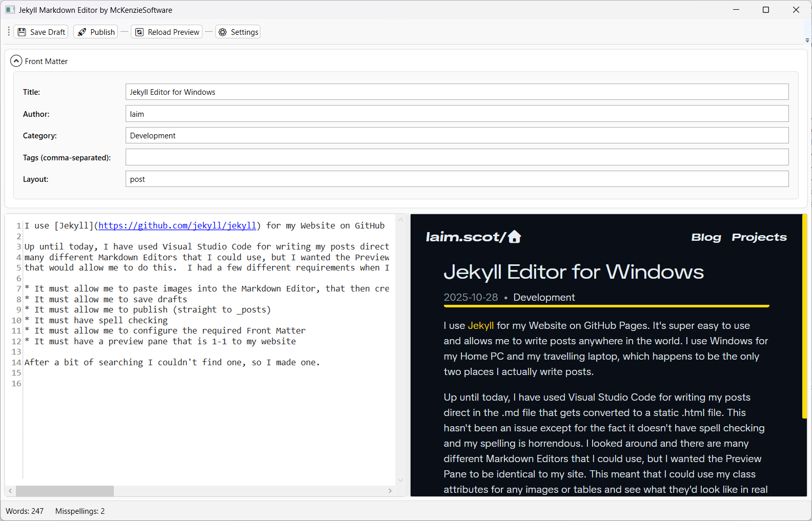
Task: Click the app icon in title bar
Action: (10, 10)
